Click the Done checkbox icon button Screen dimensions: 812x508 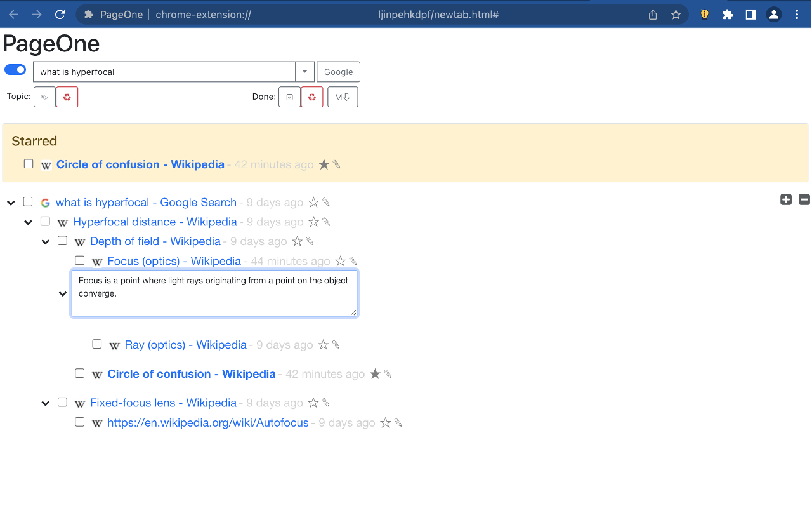(289, 97)
